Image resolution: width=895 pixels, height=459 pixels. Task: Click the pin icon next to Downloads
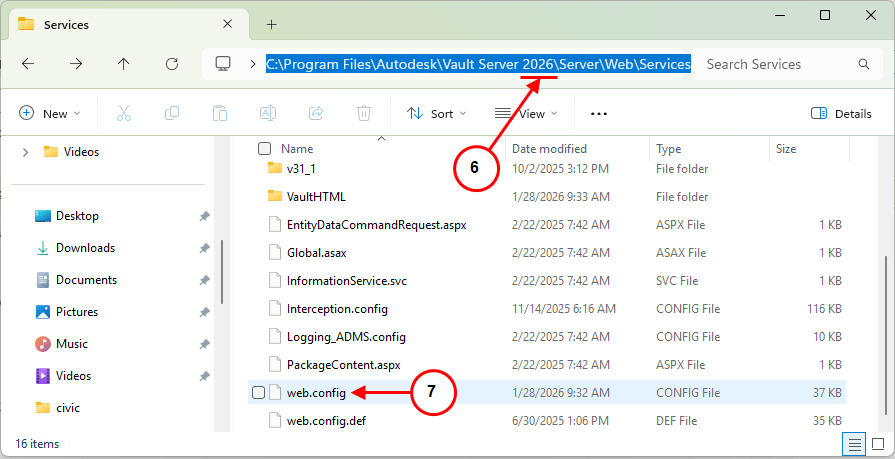tap(204, 248)
